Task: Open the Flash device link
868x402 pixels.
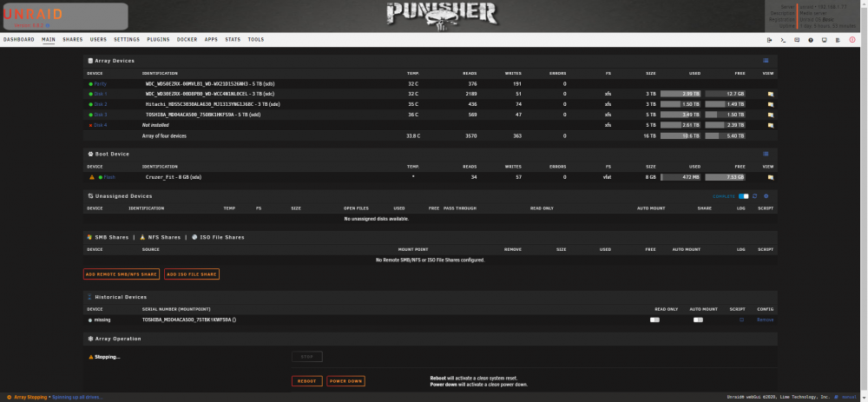Action: [x=109, y=177]
